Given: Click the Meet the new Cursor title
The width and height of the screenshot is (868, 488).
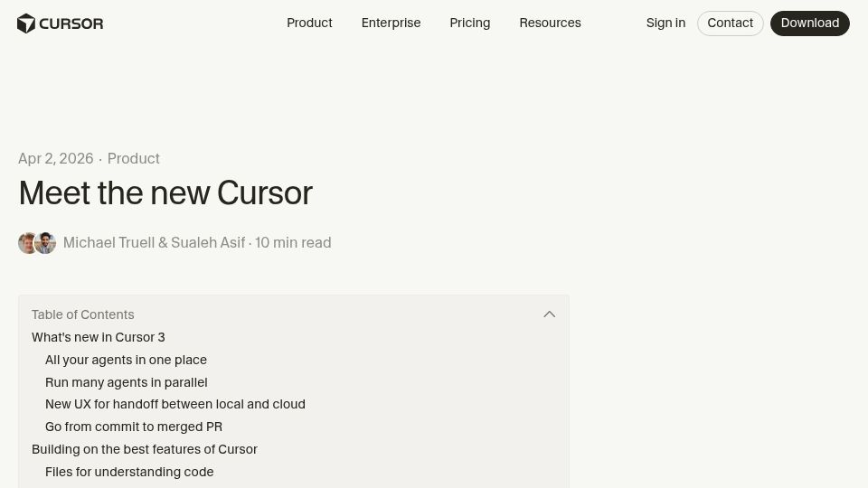Looking at the screenshot, I should coord(165,193).
